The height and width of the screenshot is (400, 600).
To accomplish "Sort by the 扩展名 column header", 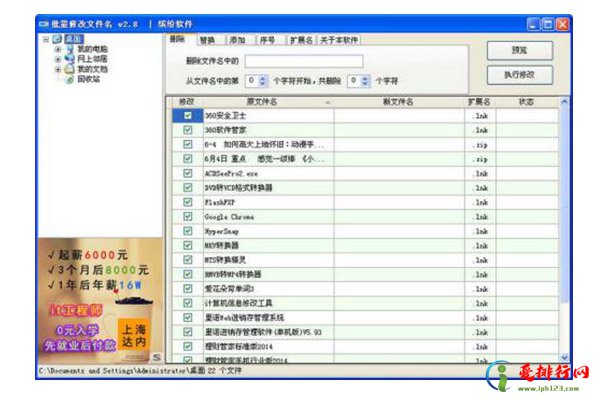I will (x=479, y=102).
